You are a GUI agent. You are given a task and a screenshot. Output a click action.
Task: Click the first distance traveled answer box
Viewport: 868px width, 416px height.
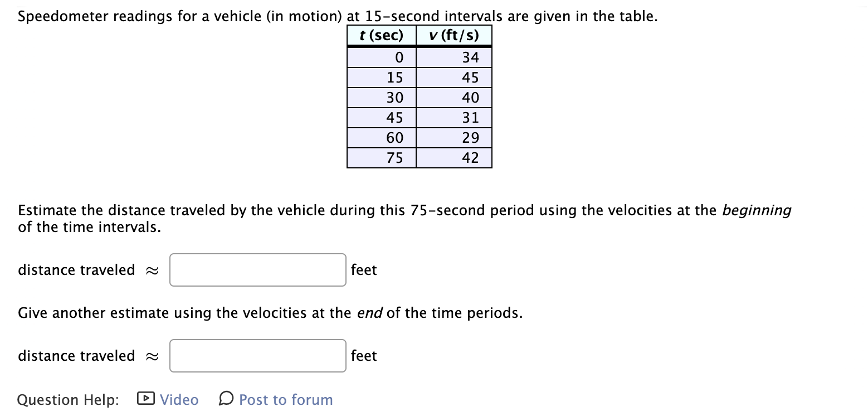[257, 269]
